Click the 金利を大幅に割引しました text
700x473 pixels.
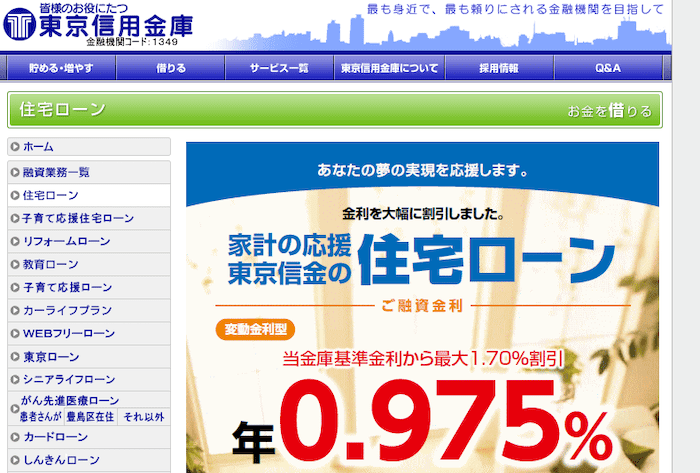[x=423, y=214]
